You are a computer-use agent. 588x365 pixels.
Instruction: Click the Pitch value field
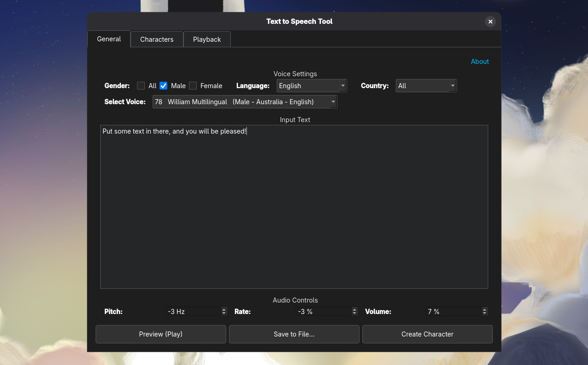click(x=193, y=311)
